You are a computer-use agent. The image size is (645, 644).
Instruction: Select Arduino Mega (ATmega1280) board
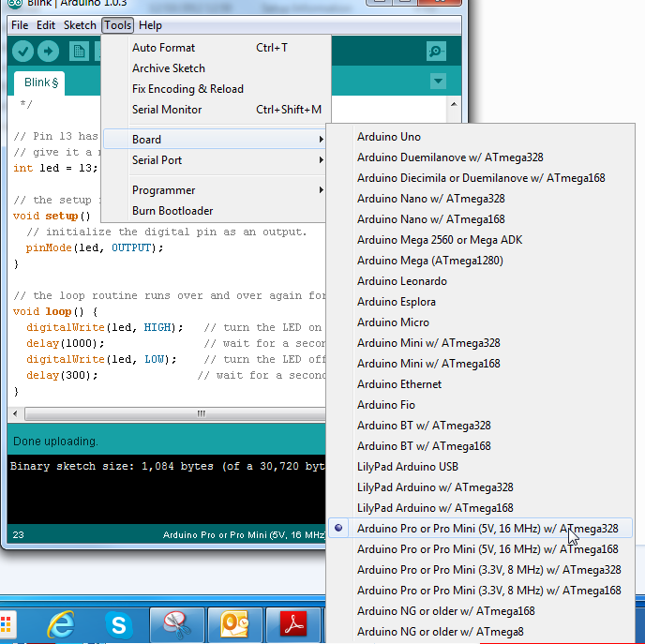point(480,261)
